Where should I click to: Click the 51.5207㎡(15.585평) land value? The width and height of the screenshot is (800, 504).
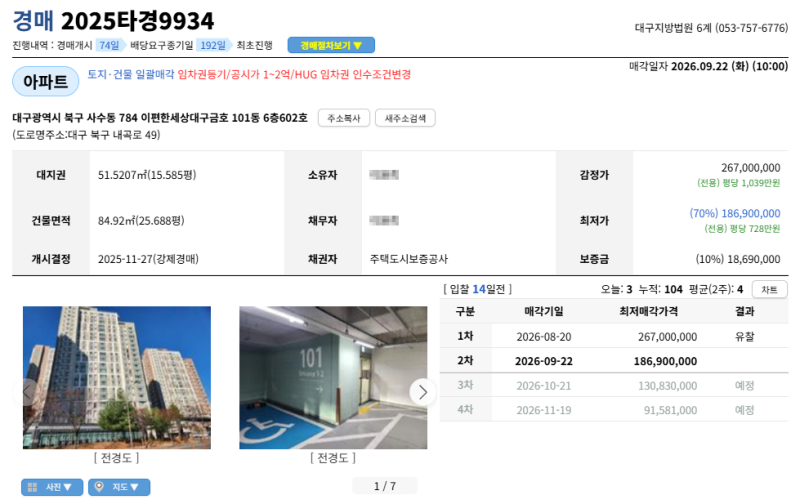(147, 175)
